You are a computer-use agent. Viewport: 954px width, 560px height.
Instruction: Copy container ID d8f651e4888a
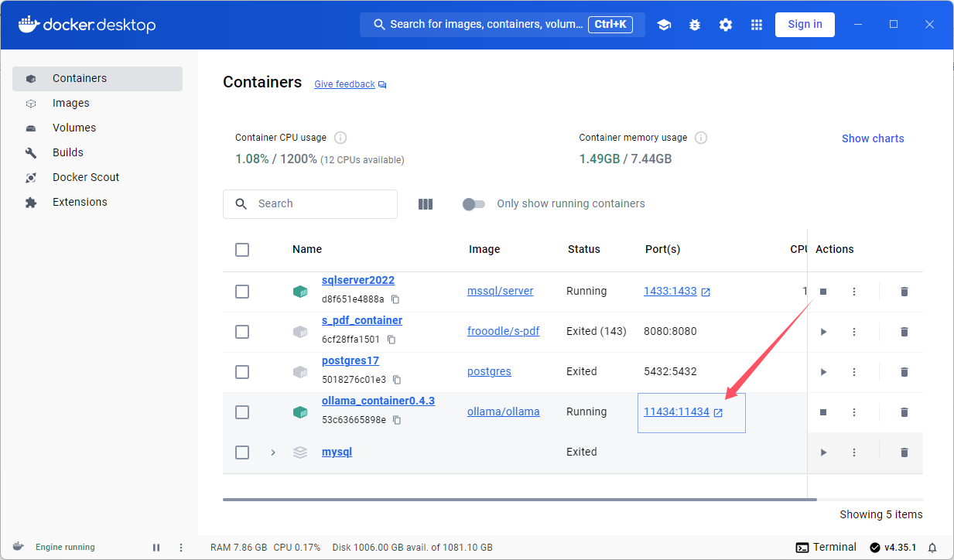395,299
